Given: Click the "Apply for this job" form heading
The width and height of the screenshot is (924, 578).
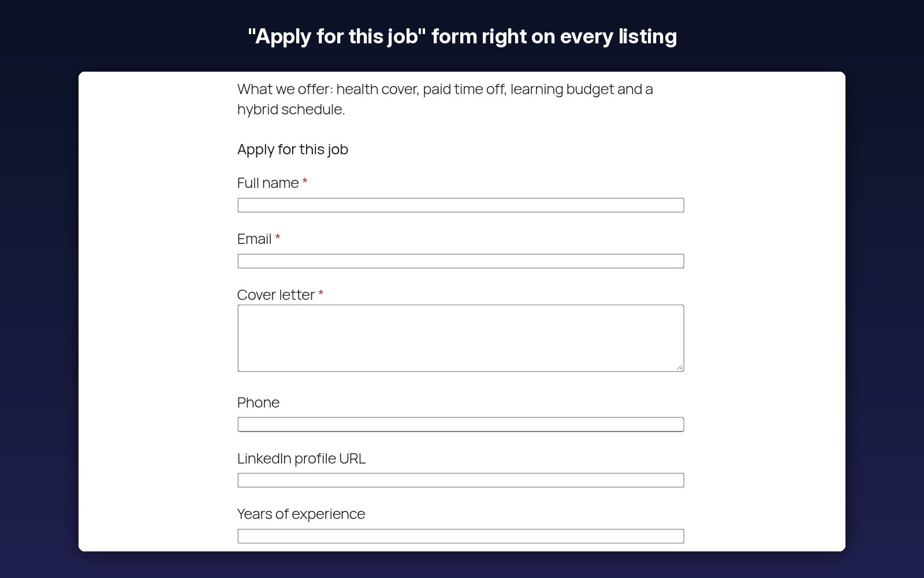Looking at the screenshot, I should 293,149.
